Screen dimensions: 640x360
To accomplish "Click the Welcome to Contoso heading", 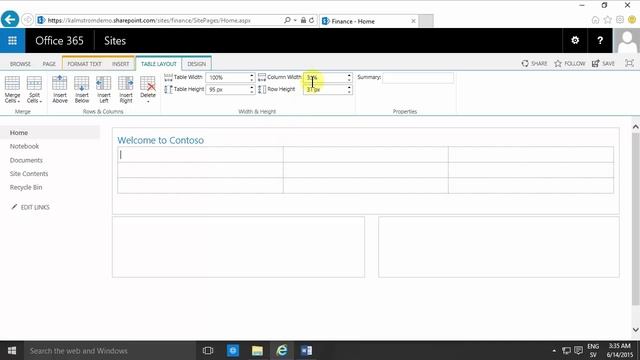I will pyautogui.click(x=160, y=140).
